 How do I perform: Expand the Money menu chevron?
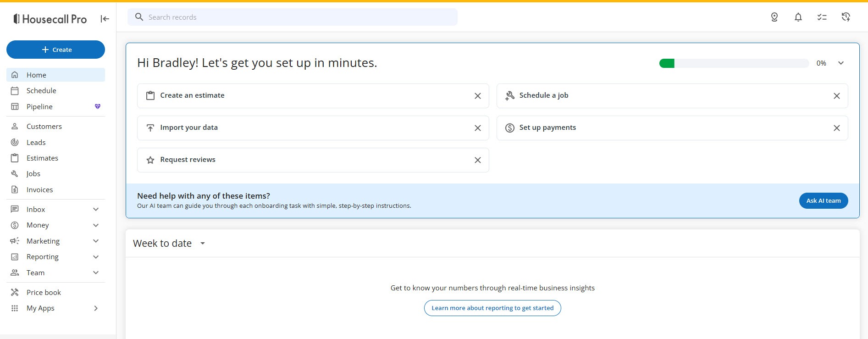(96, 225)
